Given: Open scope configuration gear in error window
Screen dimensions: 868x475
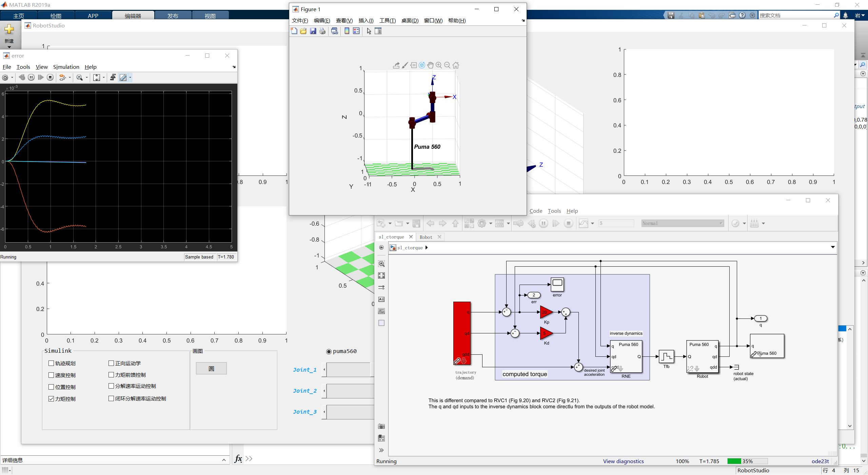Looking at the screenshot, I should pos(5,77).
